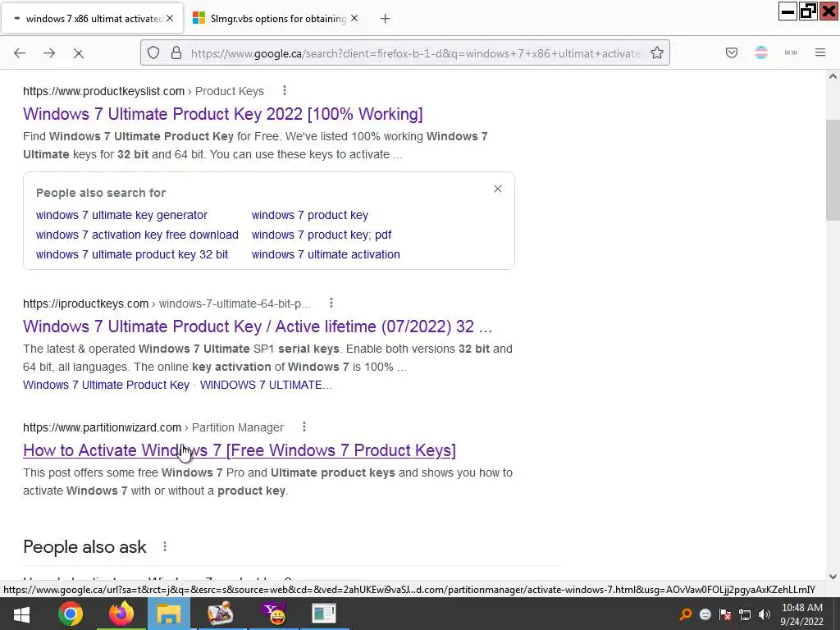The width and height of the screenshot is (840, 630).
Task: Open the Yahoo Messenger taskbar icon
Action: tap(273, 614)
